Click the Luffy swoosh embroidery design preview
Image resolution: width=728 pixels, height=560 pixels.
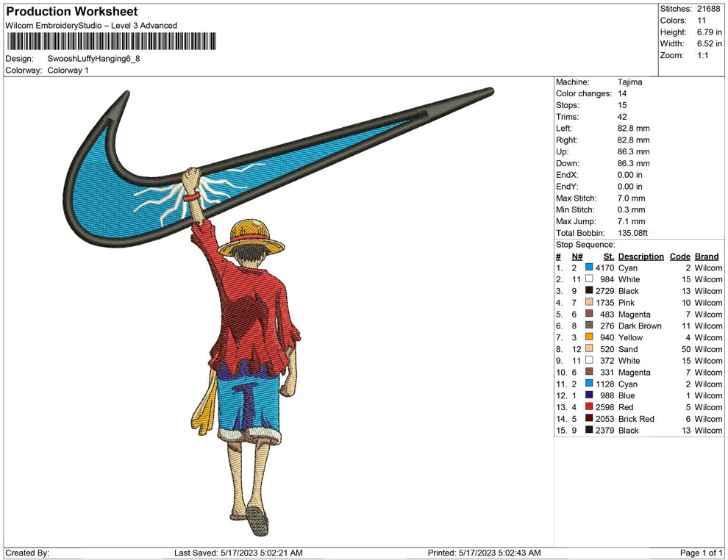tap(278, 312)
